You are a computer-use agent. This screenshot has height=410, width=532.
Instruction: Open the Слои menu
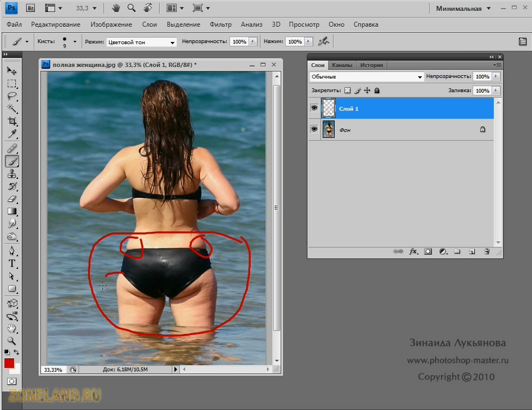point(149,25)
